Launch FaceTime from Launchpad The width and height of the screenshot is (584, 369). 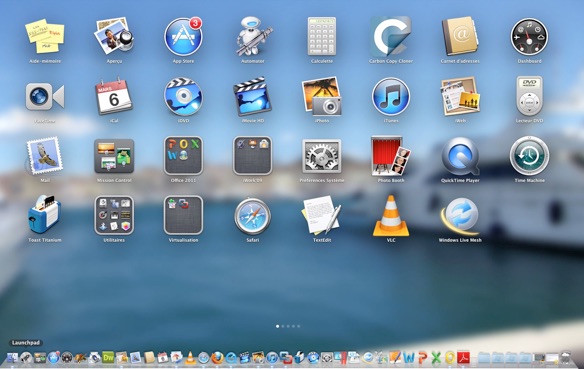tap(45, 97)
